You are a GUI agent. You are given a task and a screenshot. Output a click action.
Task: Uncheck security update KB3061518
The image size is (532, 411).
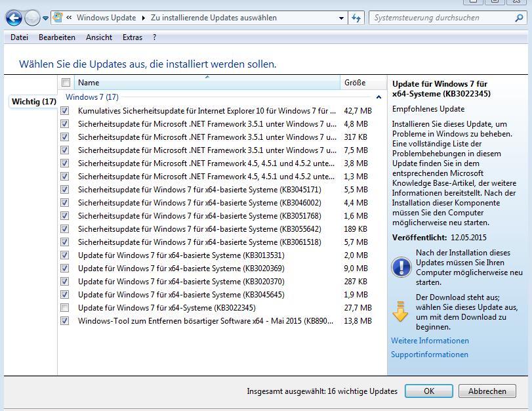[x=64, y=242]
